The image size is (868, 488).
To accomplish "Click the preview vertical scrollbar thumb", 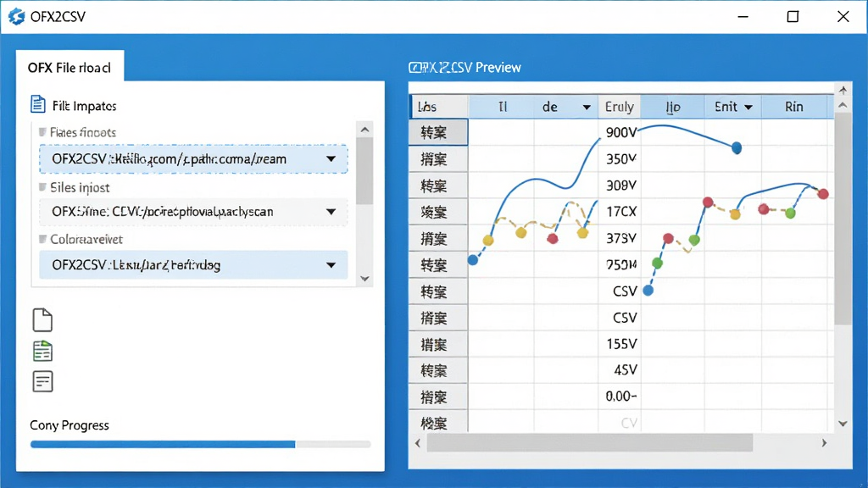I will (843, 219).
